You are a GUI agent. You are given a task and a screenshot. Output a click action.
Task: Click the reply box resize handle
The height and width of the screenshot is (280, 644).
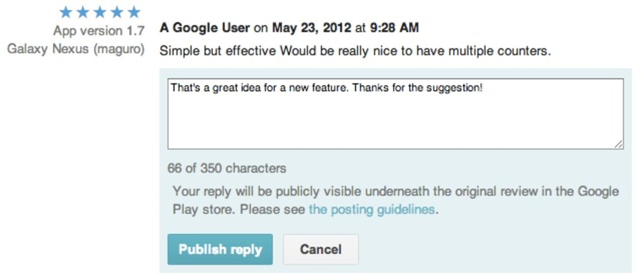[x=619, y=145]
